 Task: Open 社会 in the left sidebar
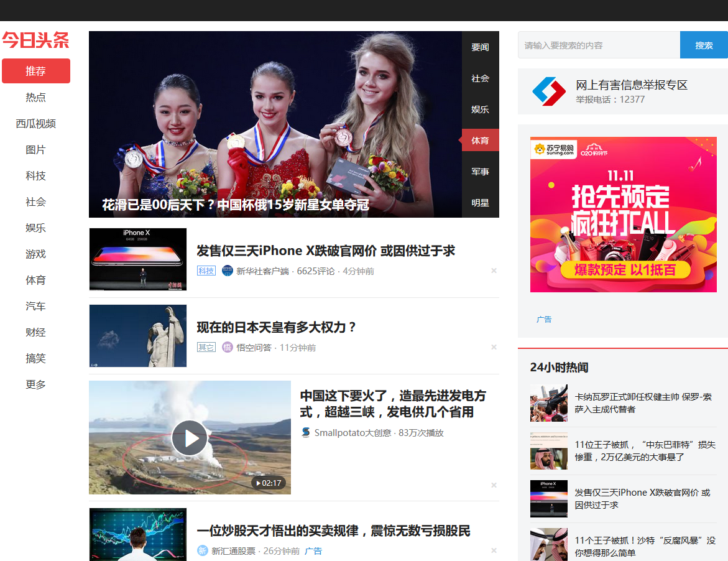36,202
